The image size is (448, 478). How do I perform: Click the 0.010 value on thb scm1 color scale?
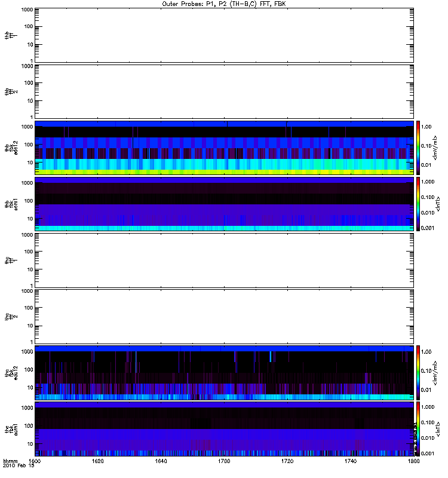tap(428, 213)
